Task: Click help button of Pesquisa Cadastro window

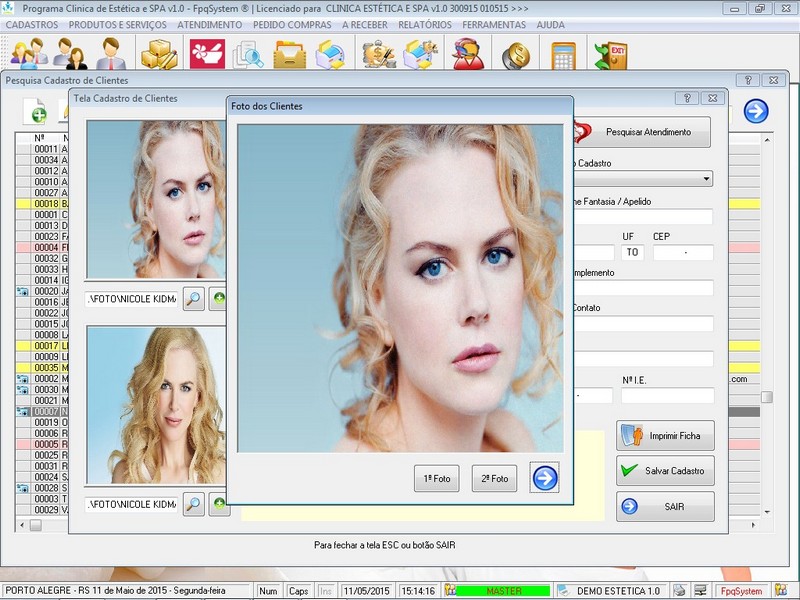Action: (747, 80)
